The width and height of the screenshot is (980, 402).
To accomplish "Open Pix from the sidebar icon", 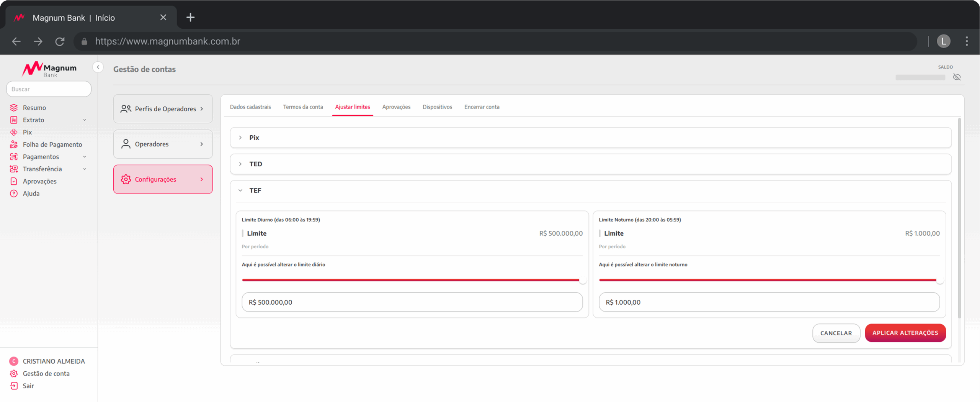I will point(14,132).
